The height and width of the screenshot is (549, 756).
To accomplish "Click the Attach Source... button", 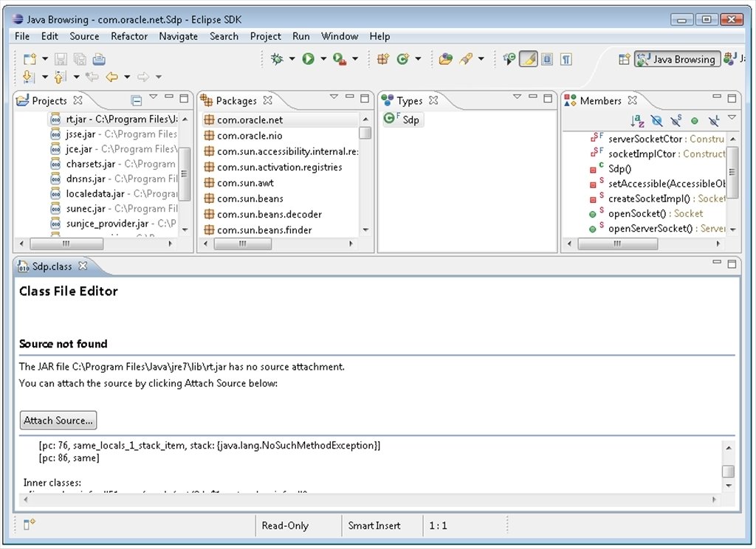I will (58, 420).
